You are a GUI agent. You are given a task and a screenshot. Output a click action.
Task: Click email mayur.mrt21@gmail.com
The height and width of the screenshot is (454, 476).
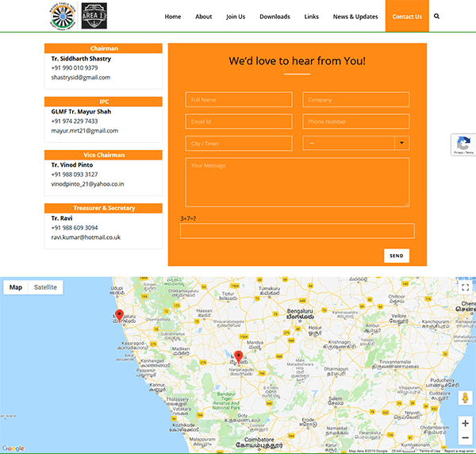coord(85,131)
